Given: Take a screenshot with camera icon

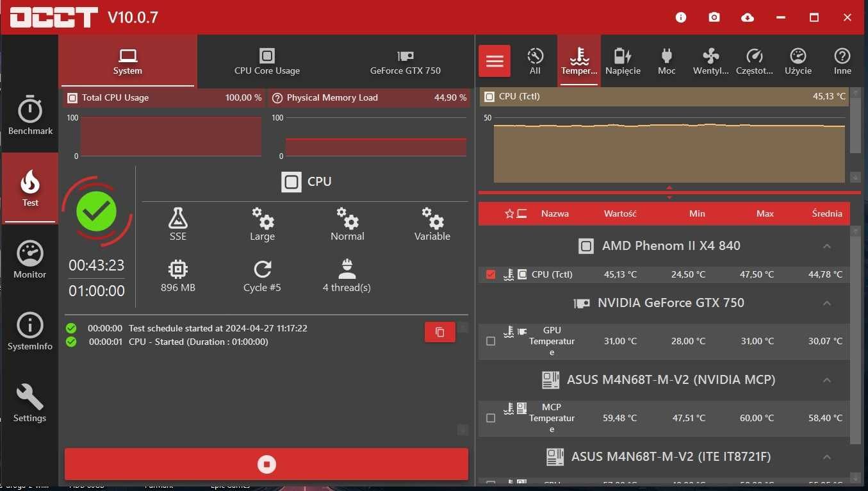Looking at the screenshot, I should click(714, 17).
